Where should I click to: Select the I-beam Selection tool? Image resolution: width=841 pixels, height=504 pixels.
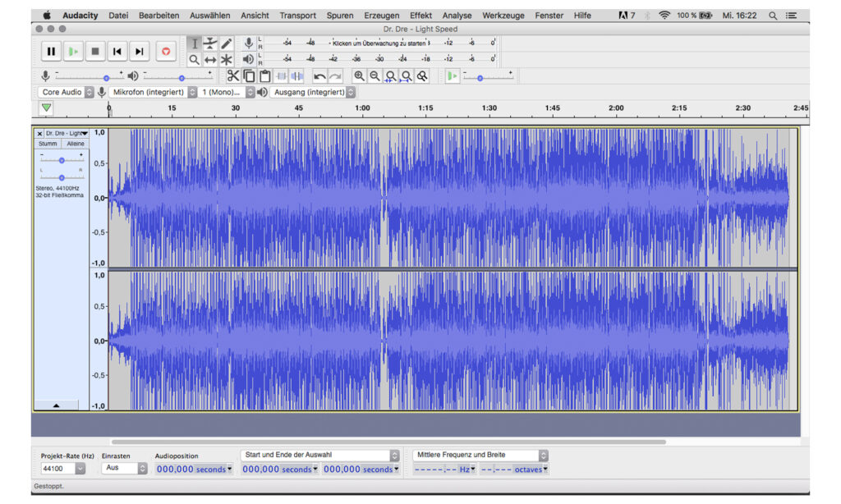[x=194, y=44]
